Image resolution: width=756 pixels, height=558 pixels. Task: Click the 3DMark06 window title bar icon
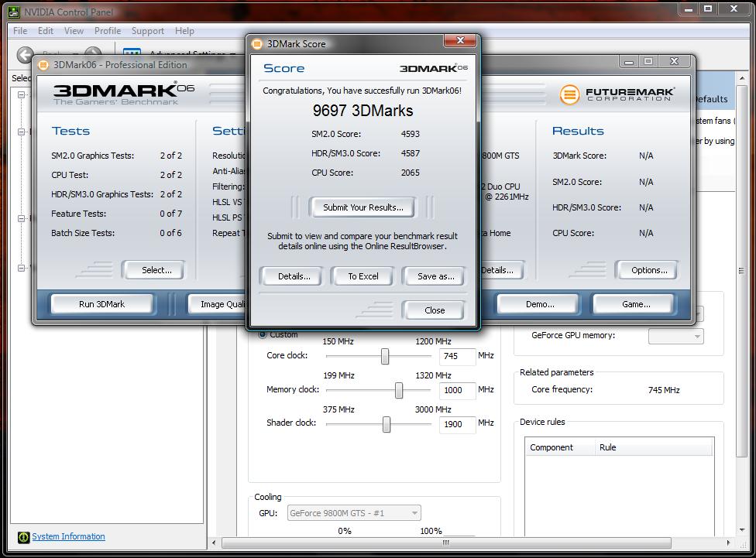pos(43,65)
